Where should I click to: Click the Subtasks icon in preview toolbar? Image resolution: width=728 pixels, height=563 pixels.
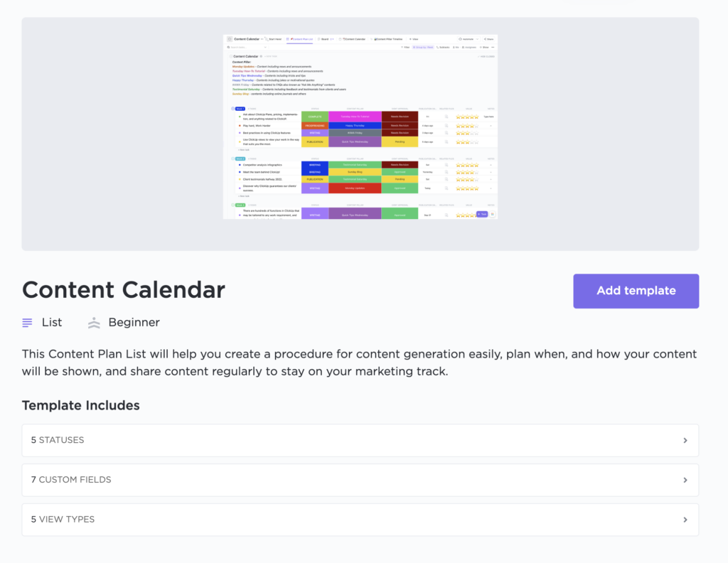437,48
